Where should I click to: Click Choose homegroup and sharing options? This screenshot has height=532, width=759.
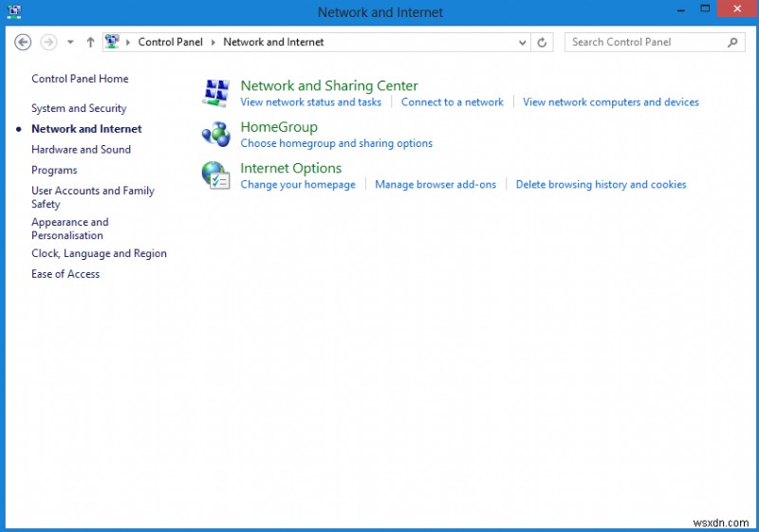pos(337,143)
